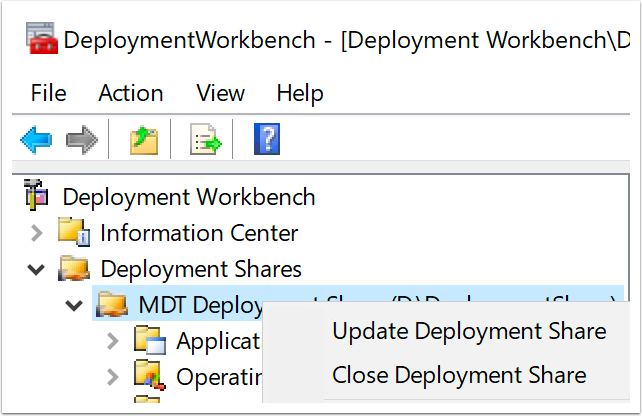Open the File menu

(x=48, y=93)
